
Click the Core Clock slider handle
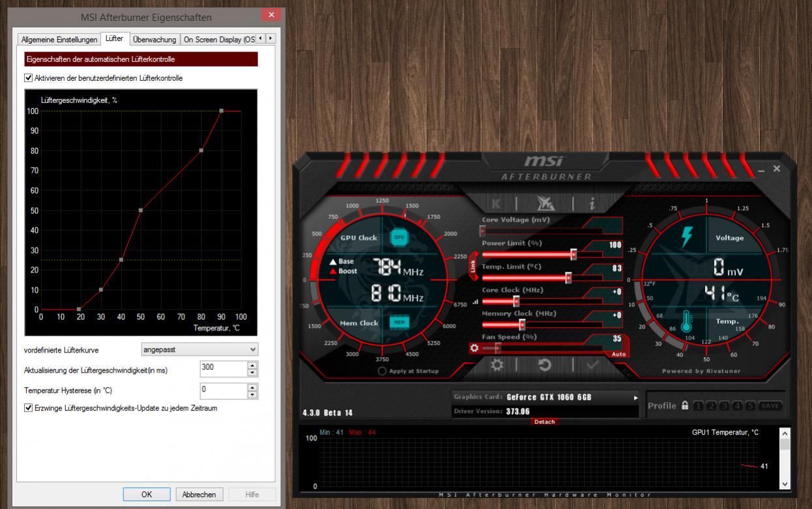[516, 301]
